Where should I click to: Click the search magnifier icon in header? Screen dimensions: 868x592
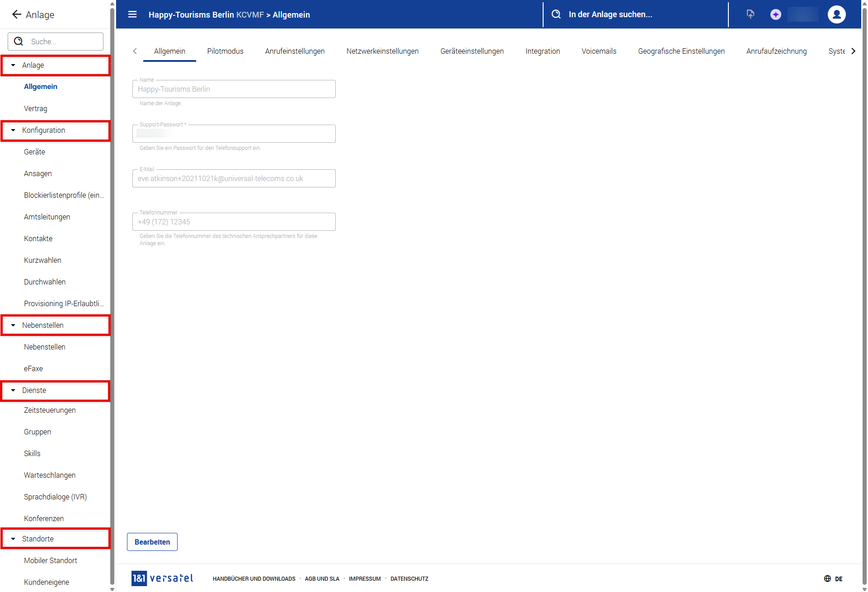click(x=556, y=14)
